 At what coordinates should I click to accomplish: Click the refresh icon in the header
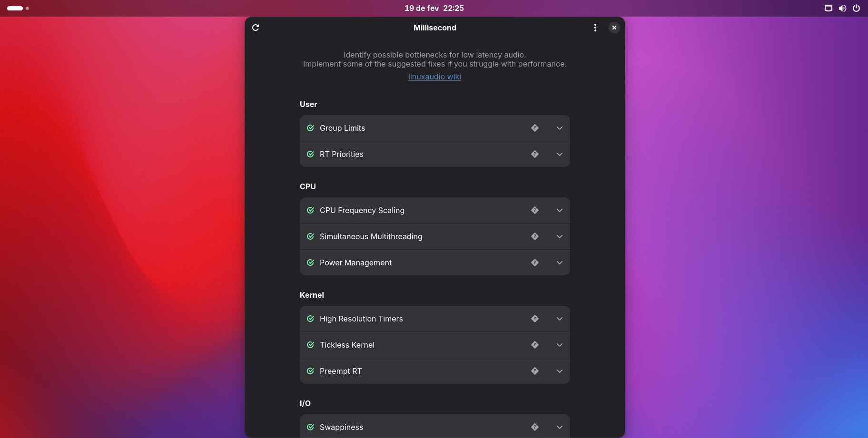coord(256,28)
